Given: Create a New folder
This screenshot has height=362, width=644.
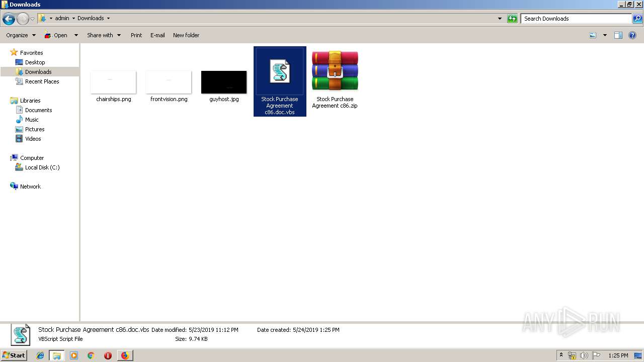Looking at the screenshot, I should [186, 35].
